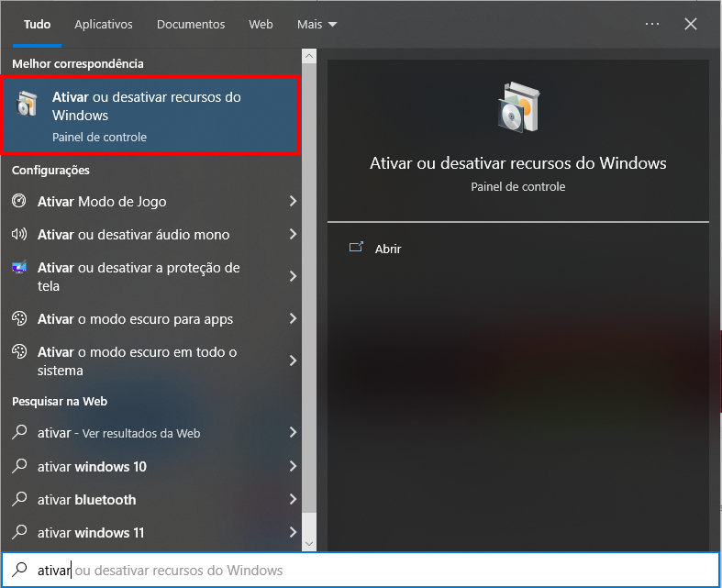Select 'Ativar ou desativar a proteção de tela'
Screen dimensions: 722x588
tap(151, 276)
